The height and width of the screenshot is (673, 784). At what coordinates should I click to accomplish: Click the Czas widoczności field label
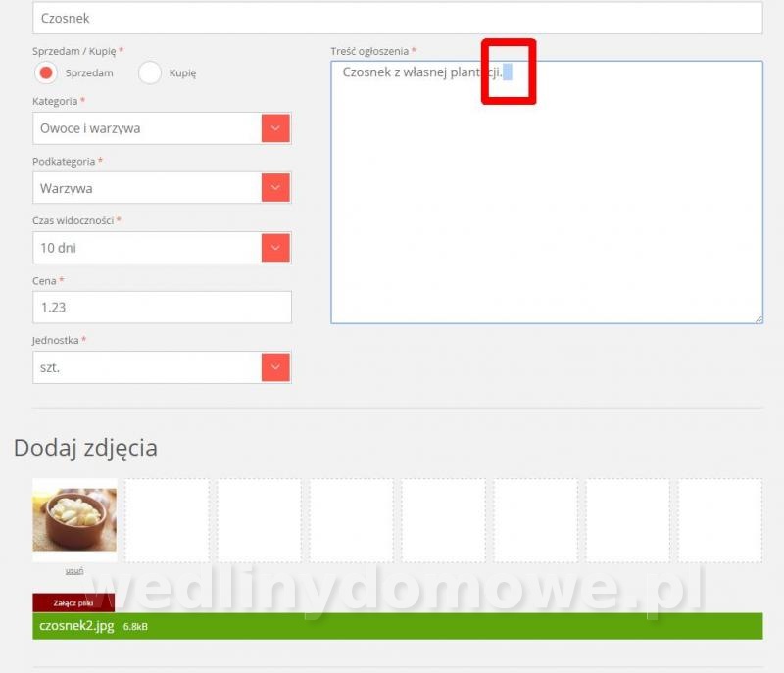click(x=73, y=220)
